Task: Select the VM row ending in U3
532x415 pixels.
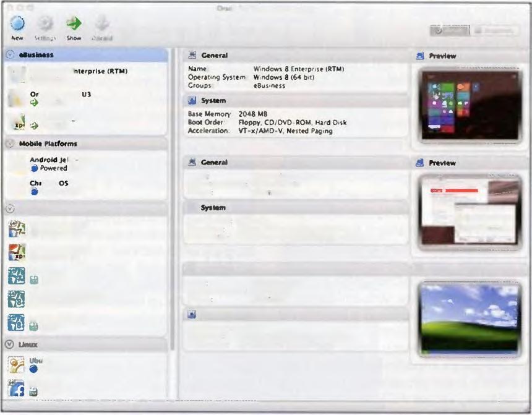Action: pyautogui.click(x=86, y=98)
